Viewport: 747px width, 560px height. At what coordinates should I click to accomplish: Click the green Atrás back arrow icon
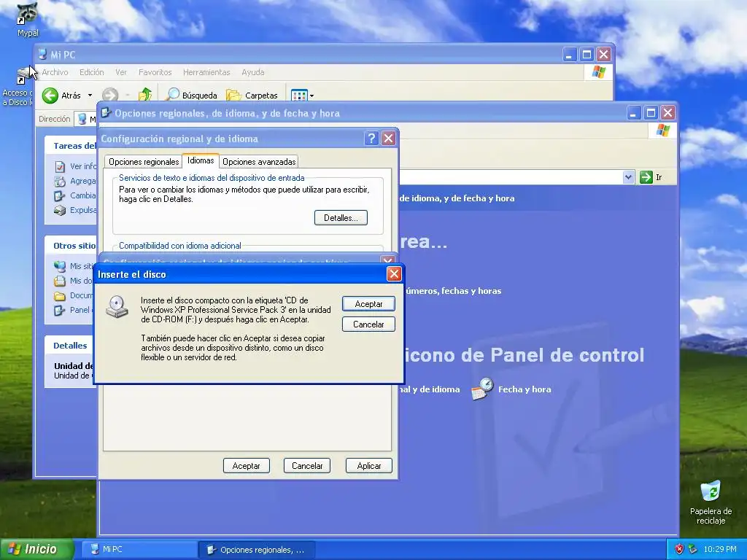point(50,96)
